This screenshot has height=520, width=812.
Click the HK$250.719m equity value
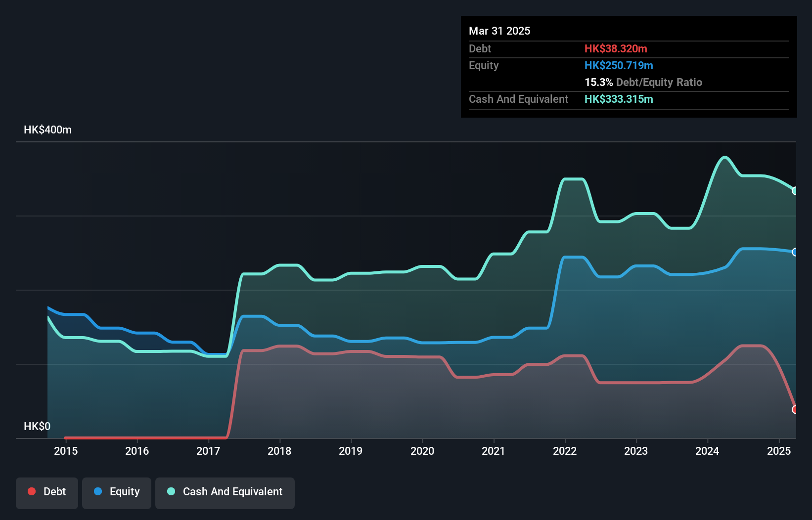[619, 65]
